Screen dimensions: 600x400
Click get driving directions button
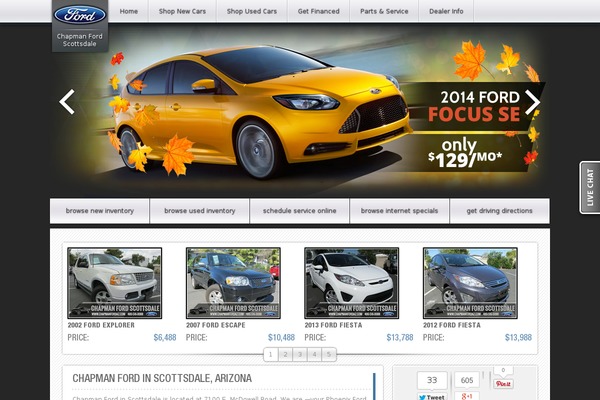coord(499,211)
